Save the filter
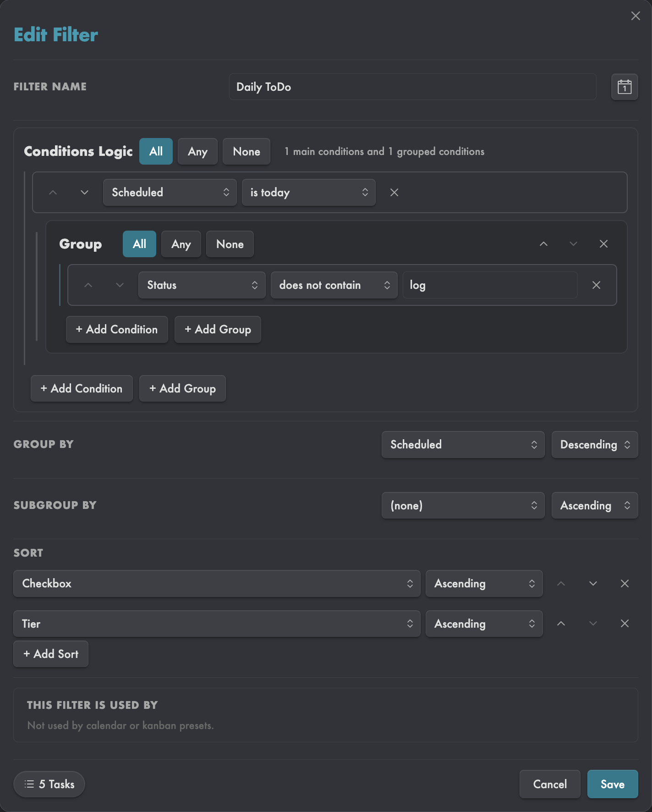652x812 pixels. tap(613, 784)
